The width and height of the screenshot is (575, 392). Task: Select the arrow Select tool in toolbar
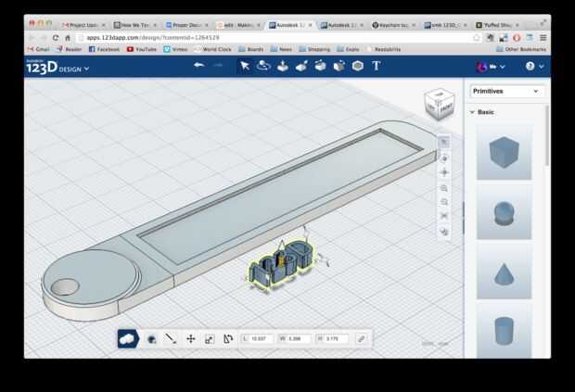(244, 66)
